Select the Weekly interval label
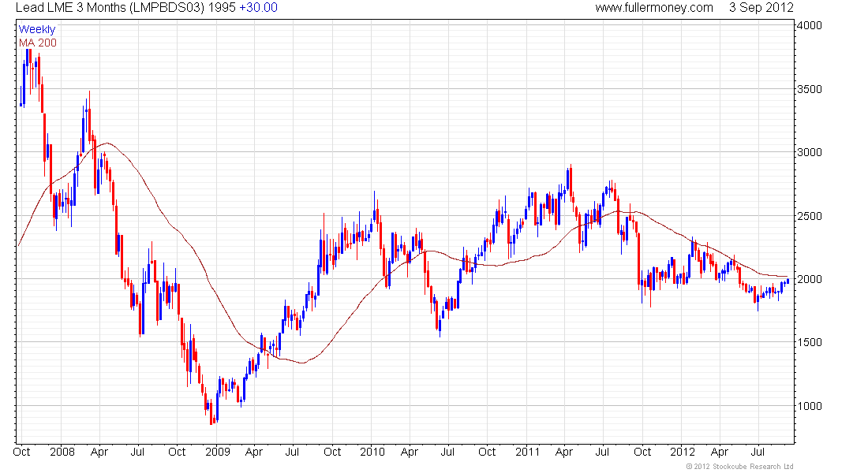This screenshot has height=473, width=868. (37, 29)
